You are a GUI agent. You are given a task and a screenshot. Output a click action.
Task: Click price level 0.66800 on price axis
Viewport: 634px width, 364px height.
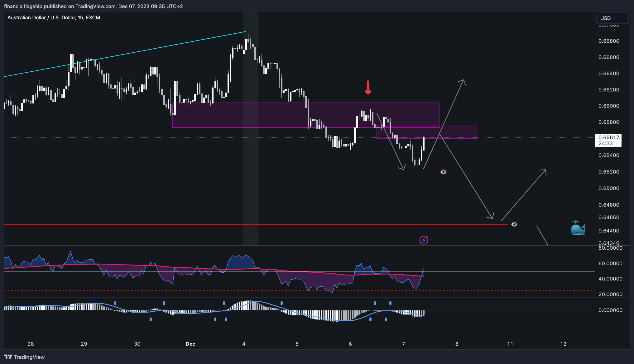coord(609,41)
